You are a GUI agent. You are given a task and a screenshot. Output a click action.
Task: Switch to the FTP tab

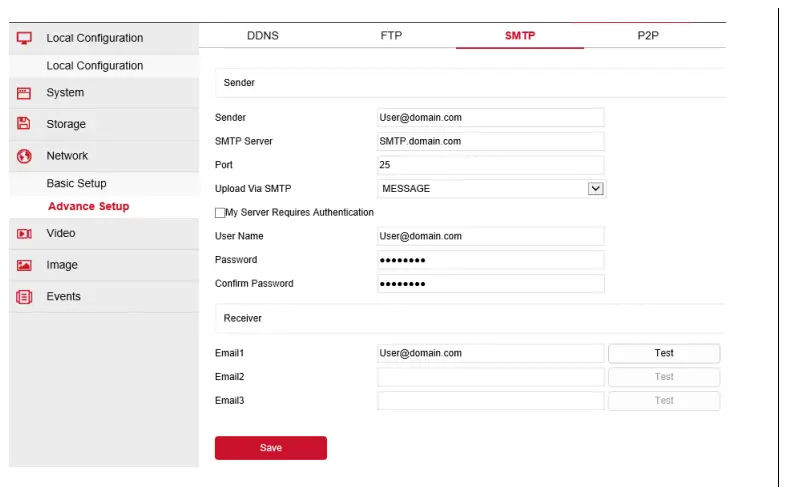point(391,36)
